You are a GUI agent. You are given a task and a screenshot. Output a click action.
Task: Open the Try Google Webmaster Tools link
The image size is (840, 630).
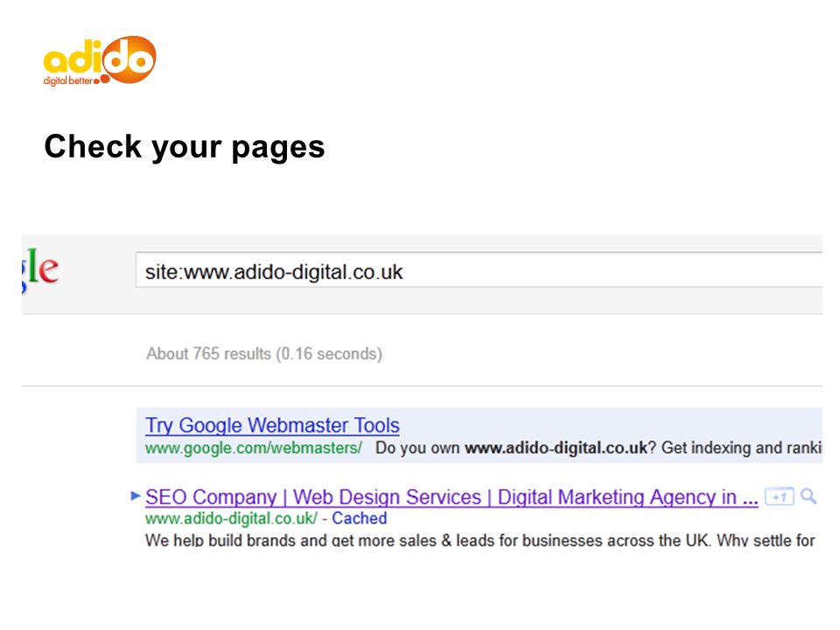coord(272,425)
